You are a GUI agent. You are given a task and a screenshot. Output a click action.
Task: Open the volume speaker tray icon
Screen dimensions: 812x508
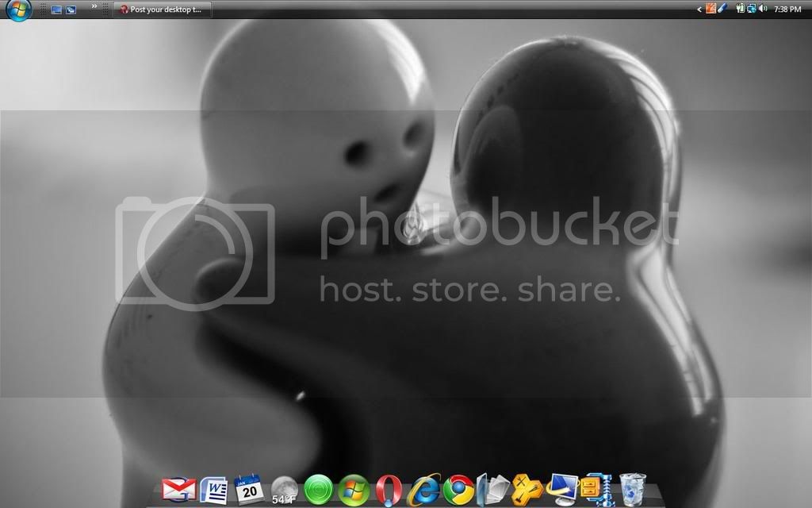(763, 8)
